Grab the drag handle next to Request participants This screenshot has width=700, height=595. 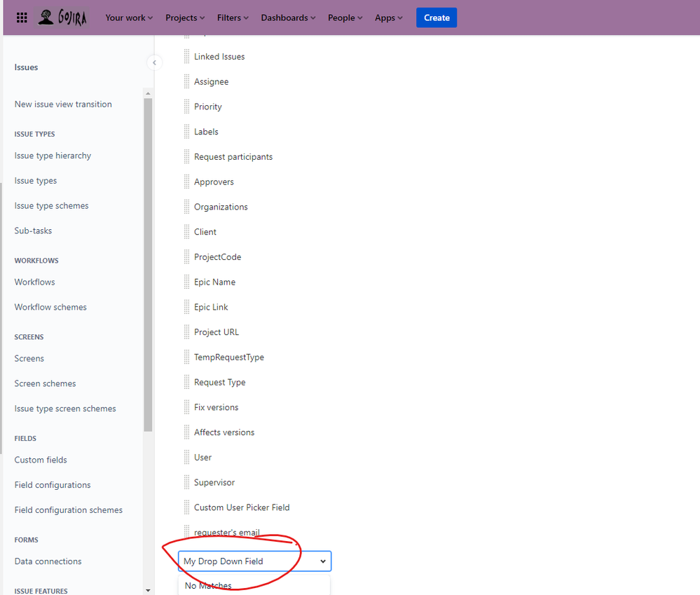tap(186, 157)
